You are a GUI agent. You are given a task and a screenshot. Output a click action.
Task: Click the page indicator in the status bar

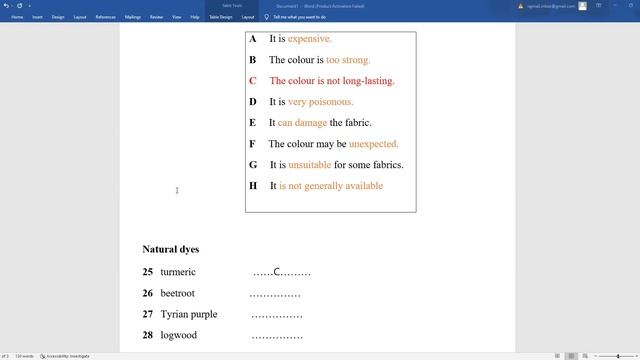[x=4, y=356]
